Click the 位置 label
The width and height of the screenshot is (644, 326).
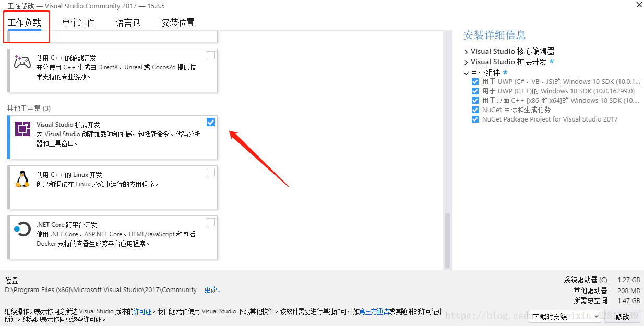coord(11,281)
